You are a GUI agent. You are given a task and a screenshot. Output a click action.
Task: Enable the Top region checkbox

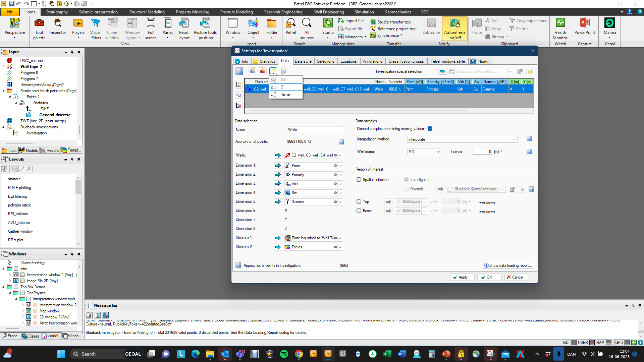click(359, 202)
